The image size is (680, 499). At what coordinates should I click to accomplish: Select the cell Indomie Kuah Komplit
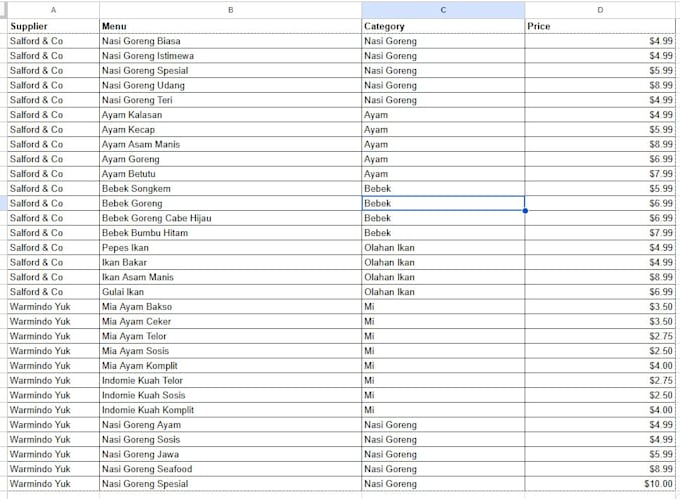pyautogui.click(x=230, y=410)
